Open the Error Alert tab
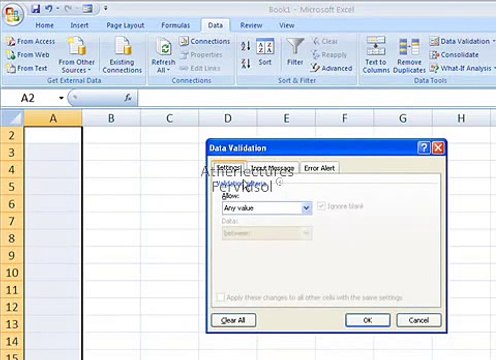 coord(319,168)
